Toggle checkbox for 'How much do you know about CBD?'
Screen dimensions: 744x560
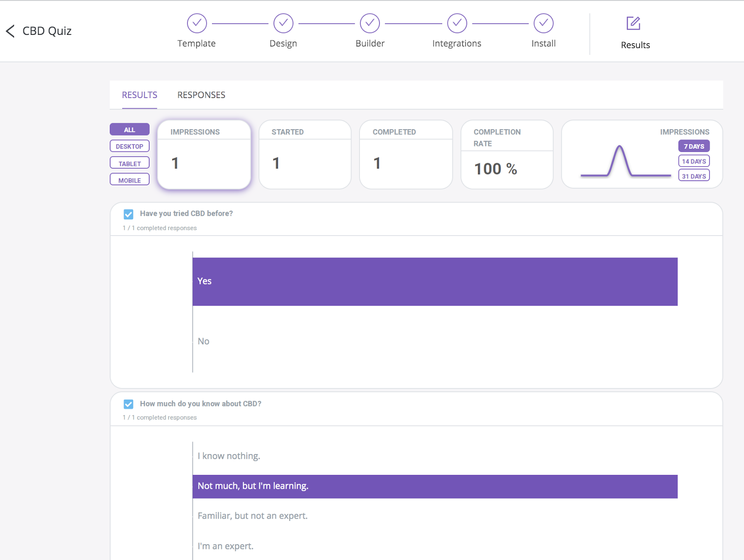tap(128, 404)
